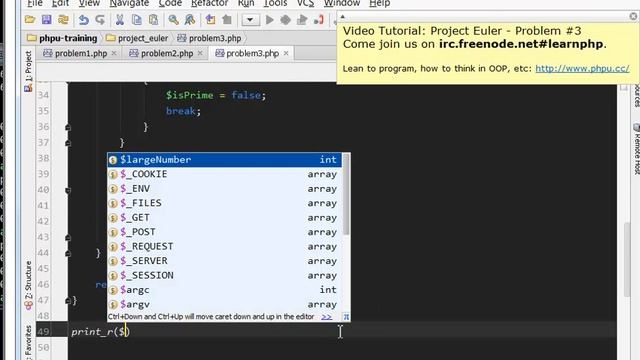Select problem3.php in the breadcrumb bar
The image size is (640, 360).
coord(209,38)
